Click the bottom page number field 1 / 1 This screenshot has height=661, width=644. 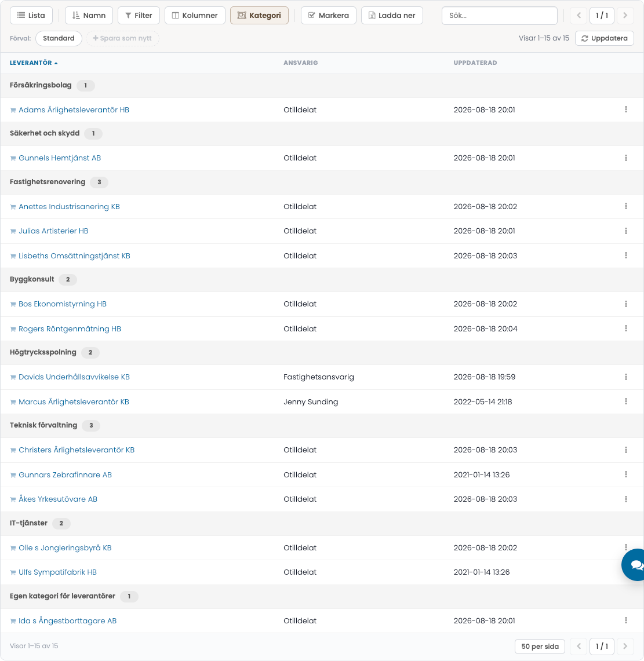(x=602, y=647)
